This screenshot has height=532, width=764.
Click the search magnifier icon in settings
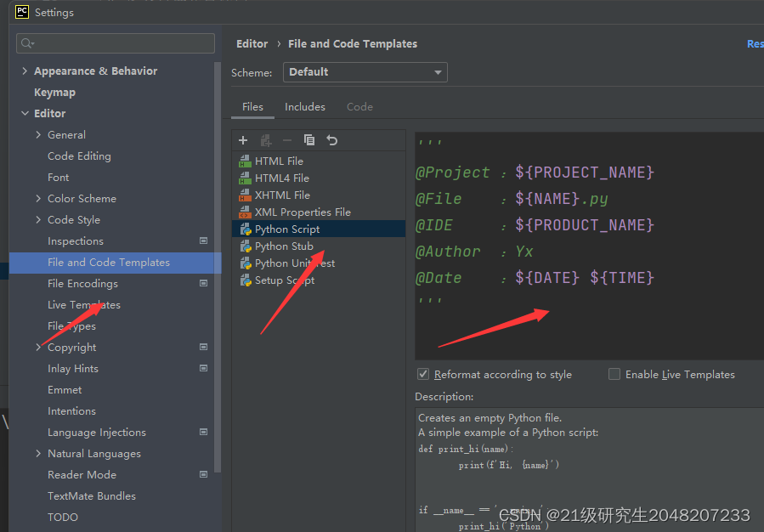pyautogui.click(x=27, y=43)
